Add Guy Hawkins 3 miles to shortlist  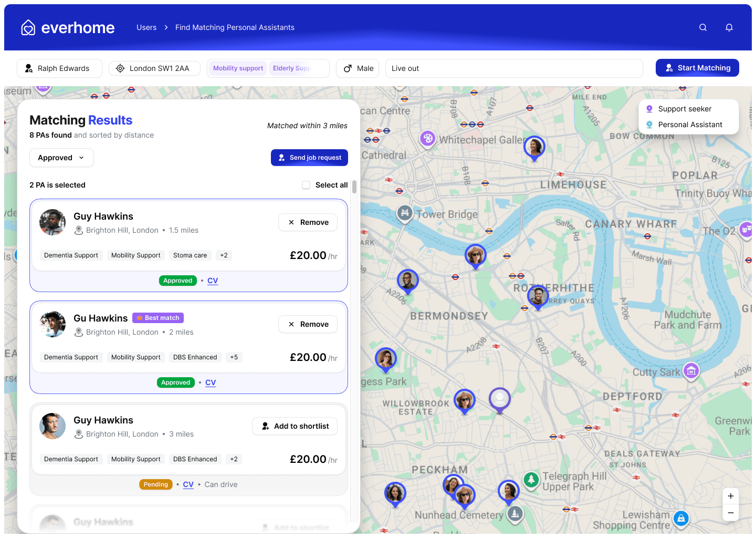pyautogui.click(x=295, y=426)
